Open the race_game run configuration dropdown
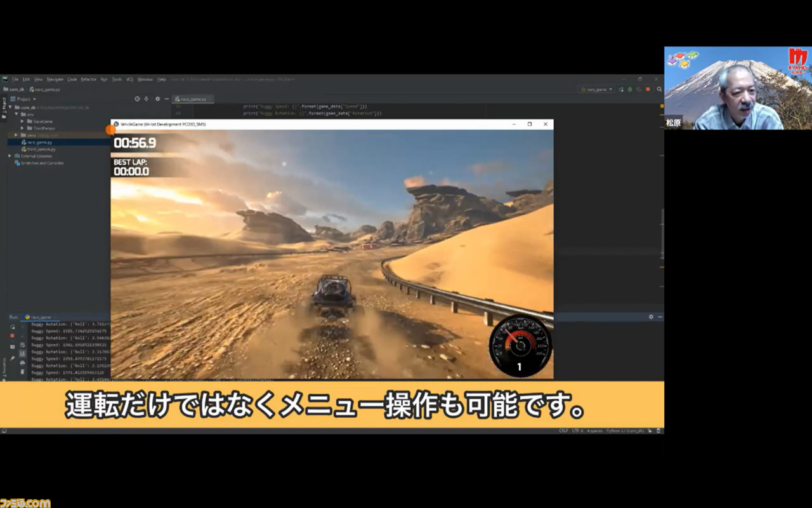This screenshot has width=812, height=508. click(x=597, y=90)
